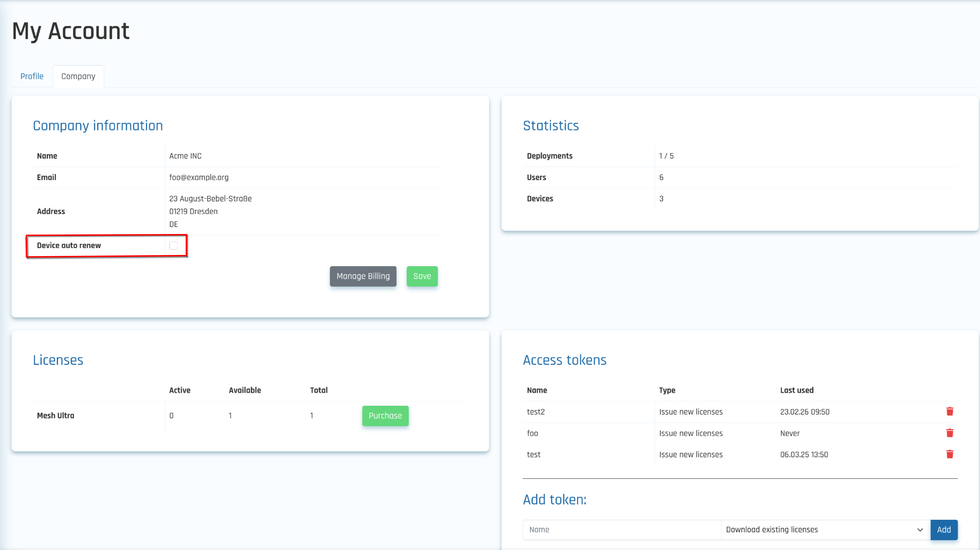Click the Access tokens heading

(x=564, y=360)
